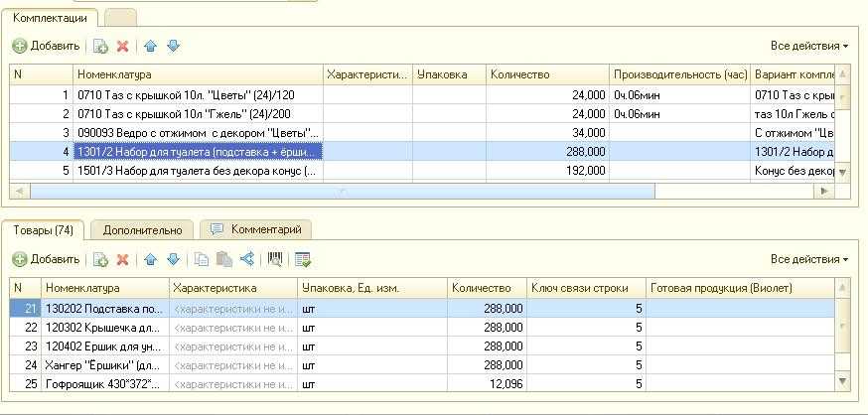Click horizontal scrollbar of Комплектации table
This screenshot has width=868, height=415.
pos(338,191)
